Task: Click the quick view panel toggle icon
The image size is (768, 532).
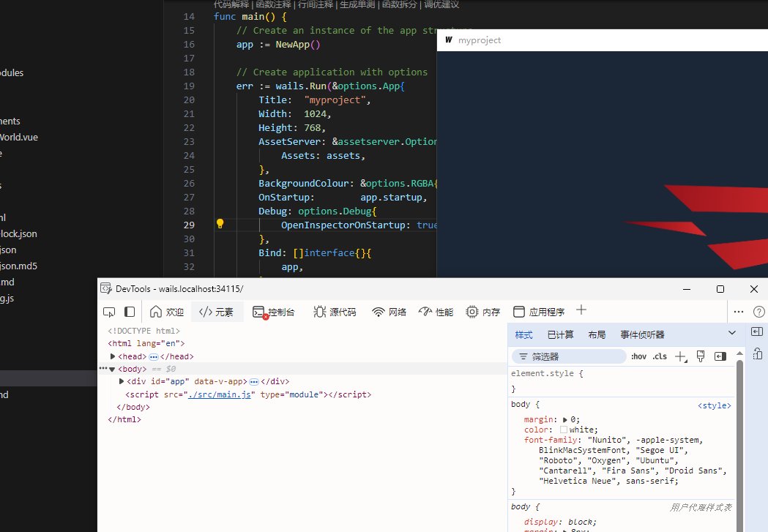Action: click(x=757, y=331)
